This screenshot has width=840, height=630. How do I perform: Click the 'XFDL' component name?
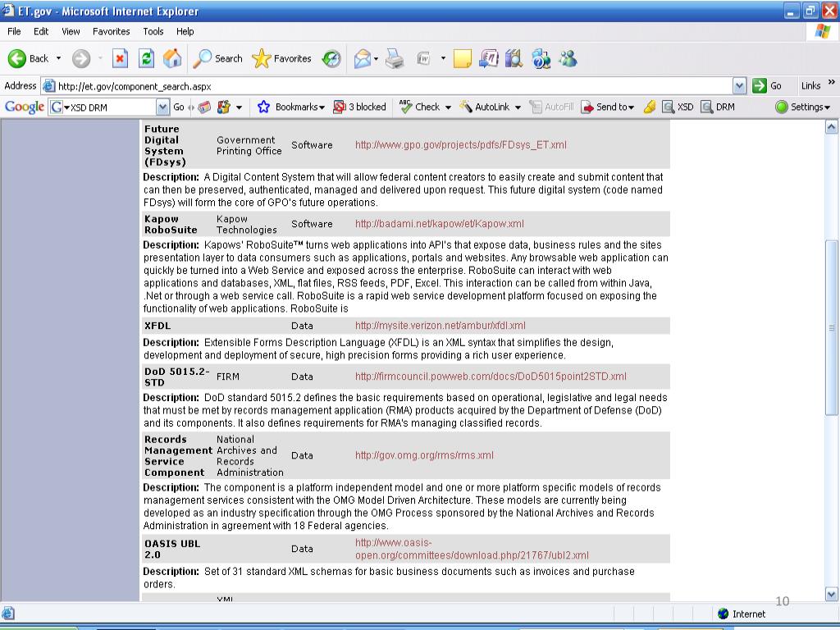[157, 326]
